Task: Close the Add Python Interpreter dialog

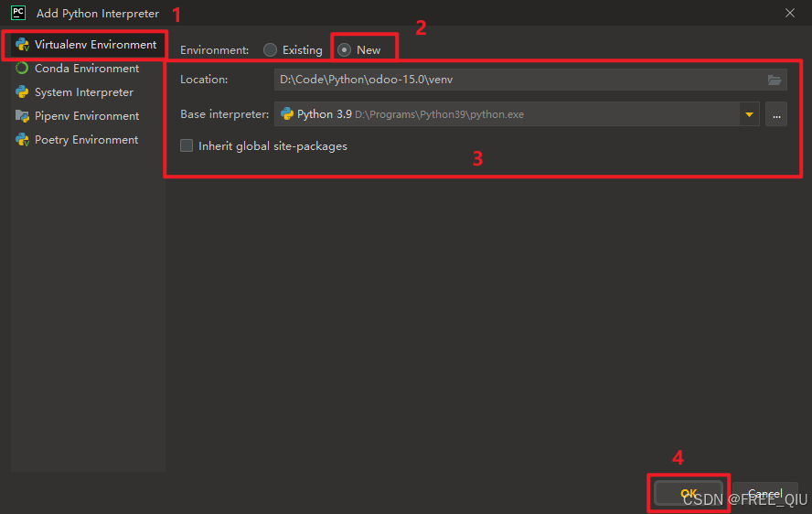Action: tap(789, 13)
